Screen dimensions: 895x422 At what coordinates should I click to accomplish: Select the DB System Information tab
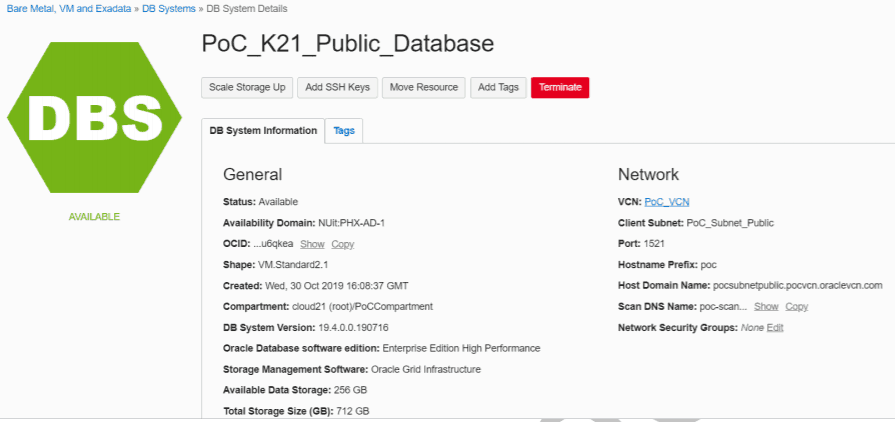(x=263, y=131)
